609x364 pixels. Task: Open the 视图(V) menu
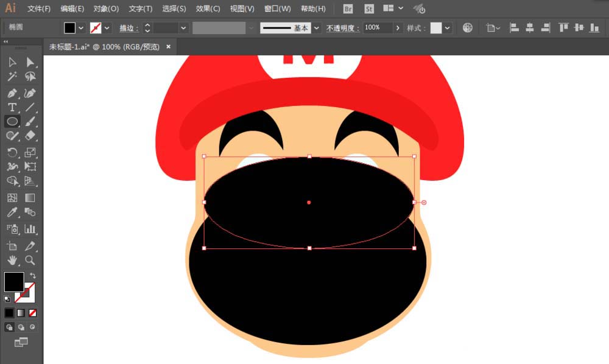[x=242, y=9]
